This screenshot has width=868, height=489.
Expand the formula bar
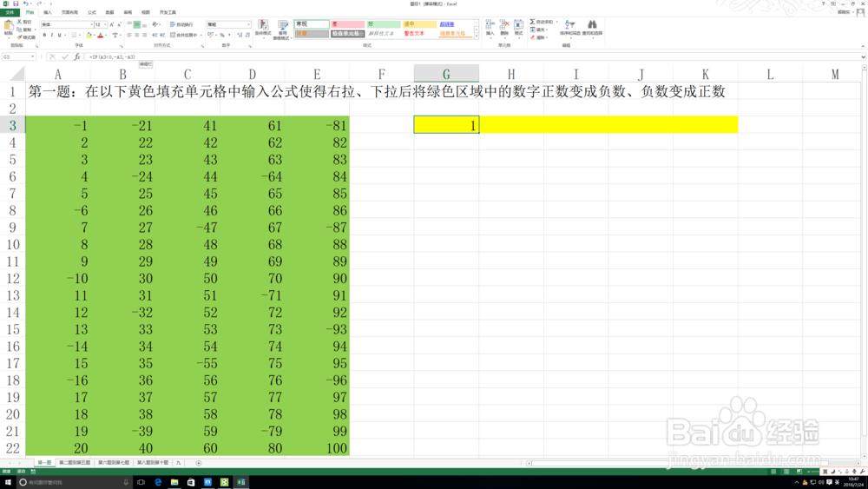[863, 57]
